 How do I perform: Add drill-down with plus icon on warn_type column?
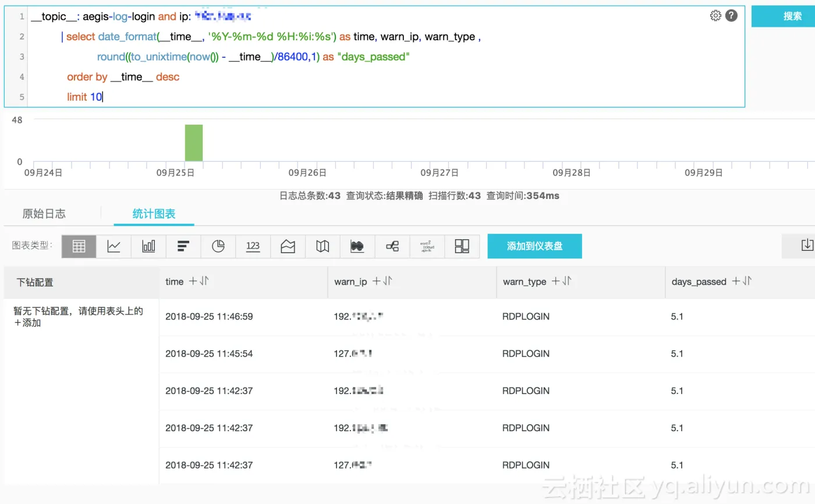point(556,282)
